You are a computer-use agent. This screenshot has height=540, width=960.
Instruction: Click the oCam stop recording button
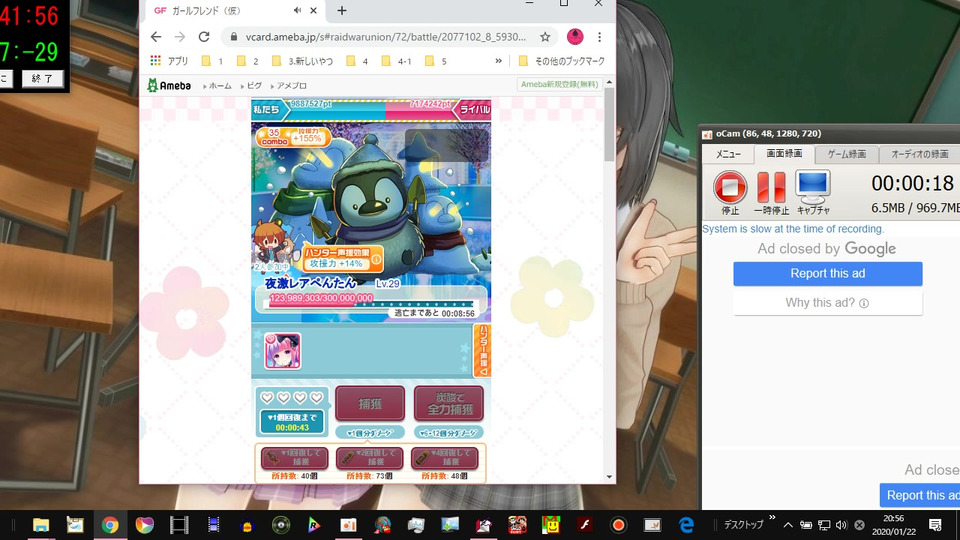click(x=730, y=187)
